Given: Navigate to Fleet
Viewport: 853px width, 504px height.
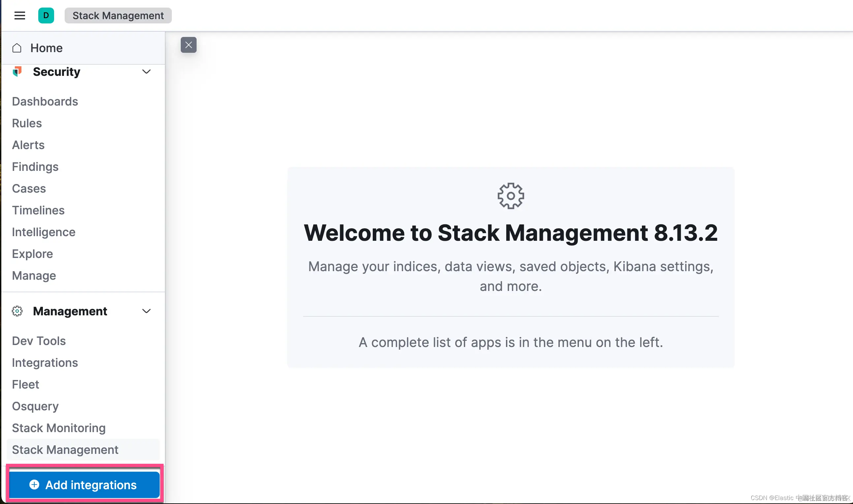Looking at the screenshot, I should pyautogui.click(x=25, y=385).
